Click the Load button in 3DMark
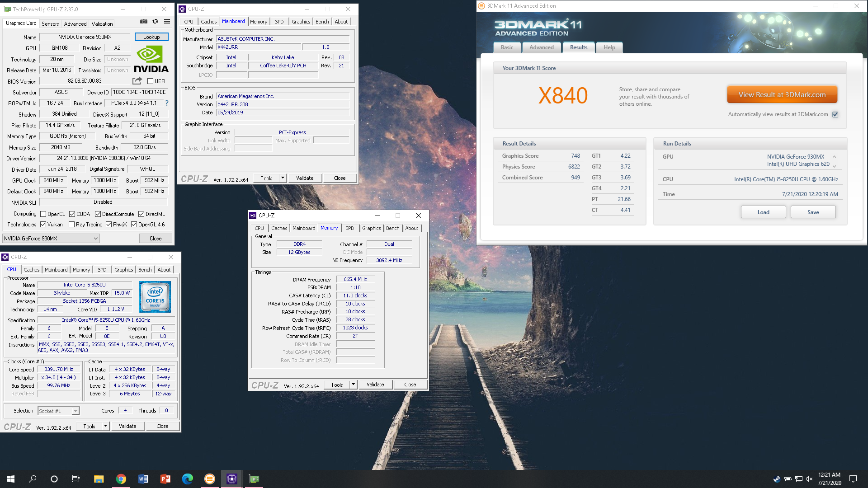This screenshot has width=868, height=488. click(764, 212)
